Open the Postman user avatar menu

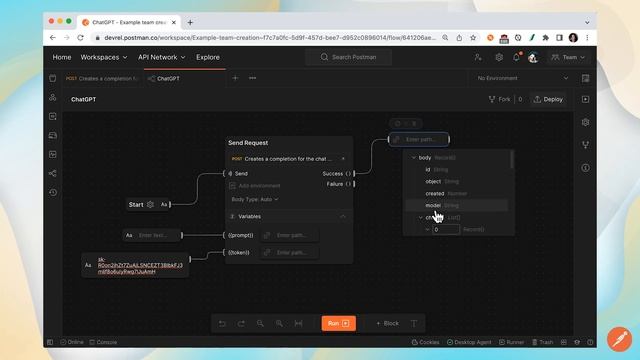(533, 57)
